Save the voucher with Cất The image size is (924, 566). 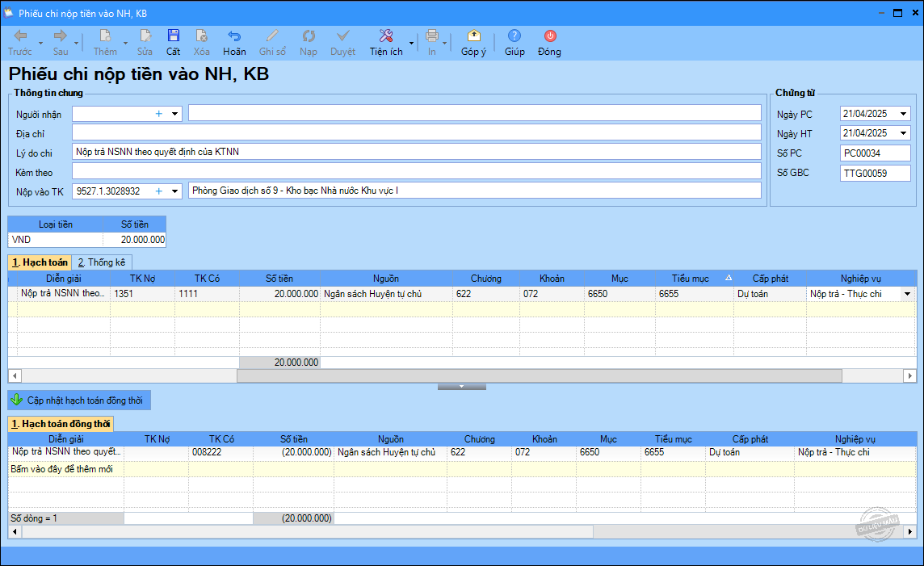coord(173,43)
